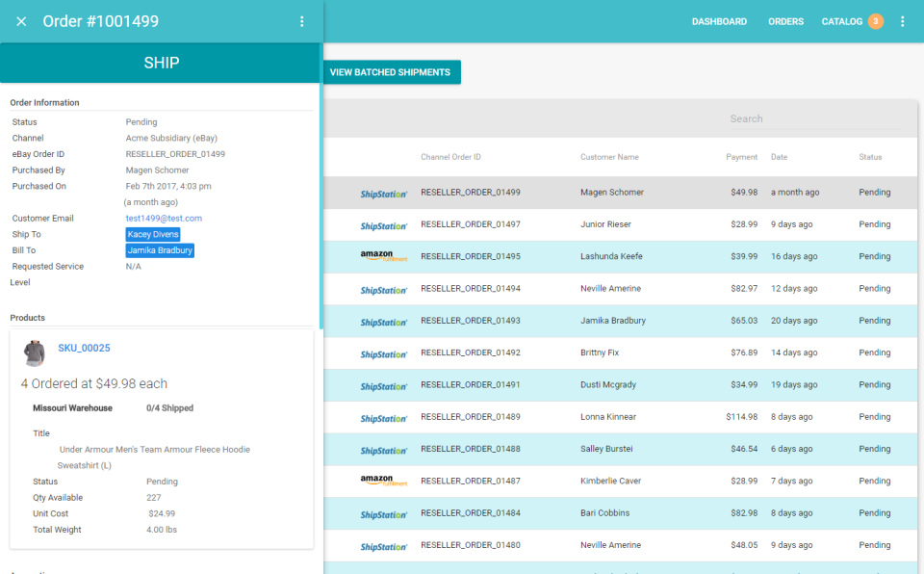
Task: Click the Jamika Bradbury bill-to chip
Action: tap(159, 250)
